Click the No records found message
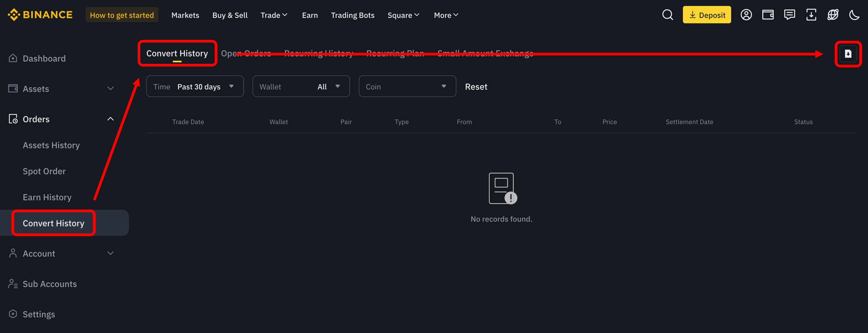The width and height of the screenshot is (868, 333). point(501,219)
